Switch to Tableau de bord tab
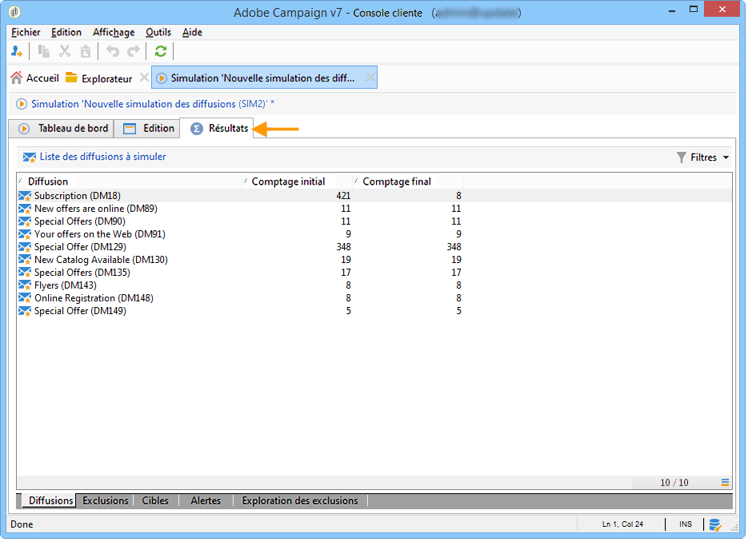The width and height of the screenshot is (756, 550). click(x=62, y=129)
